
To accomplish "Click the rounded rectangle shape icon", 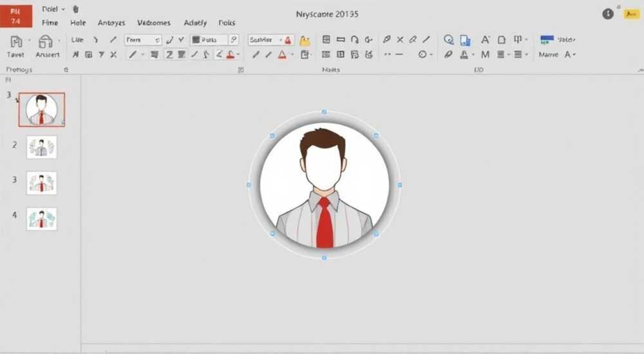I will (502, 40).
